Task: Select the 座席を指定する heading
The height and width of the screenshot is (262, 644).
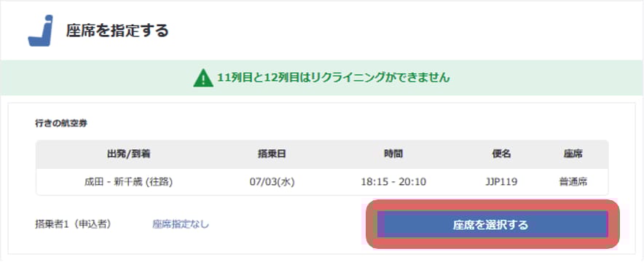Action: point(117,31)
